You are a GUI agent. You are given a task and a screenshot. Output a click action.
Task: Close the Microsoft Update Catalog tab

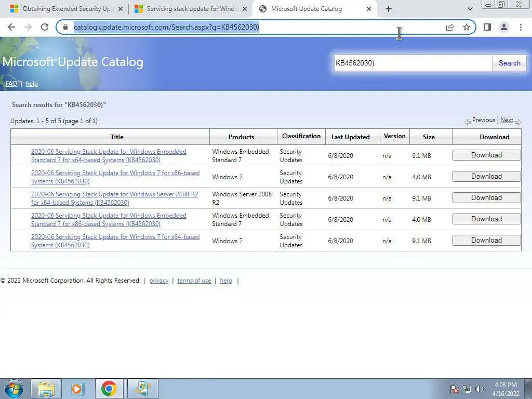point(369,9)
